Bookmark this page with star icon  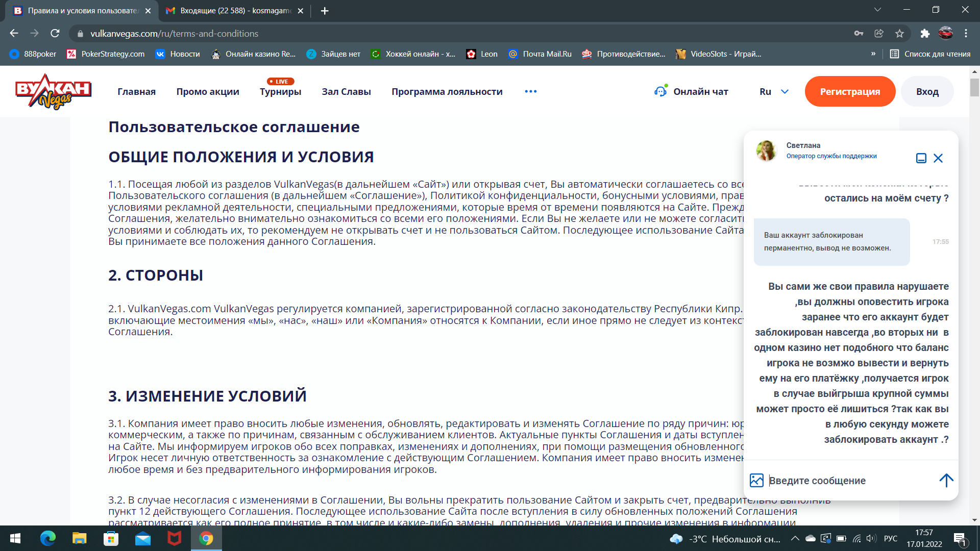pyautogui.click(x=899, y=34)
